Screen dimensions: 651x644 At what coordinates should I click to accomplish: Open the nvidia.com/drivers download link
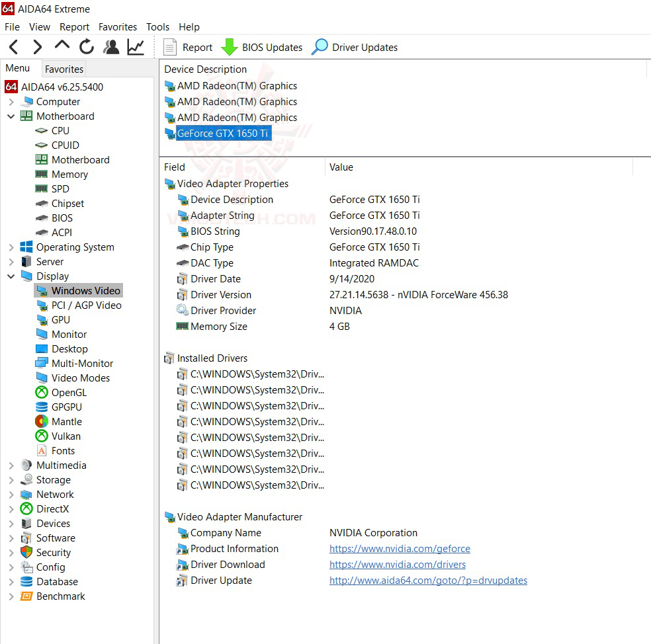click(398, 565)
